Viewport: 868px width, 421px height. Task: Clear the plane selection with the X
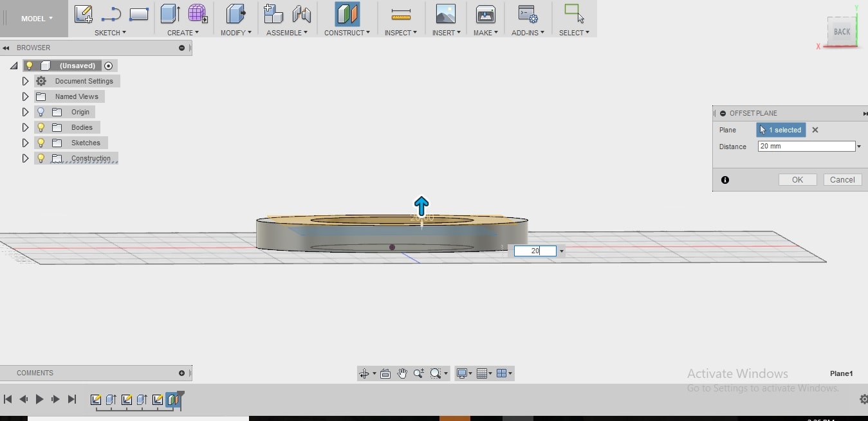(x=815, y=130)
